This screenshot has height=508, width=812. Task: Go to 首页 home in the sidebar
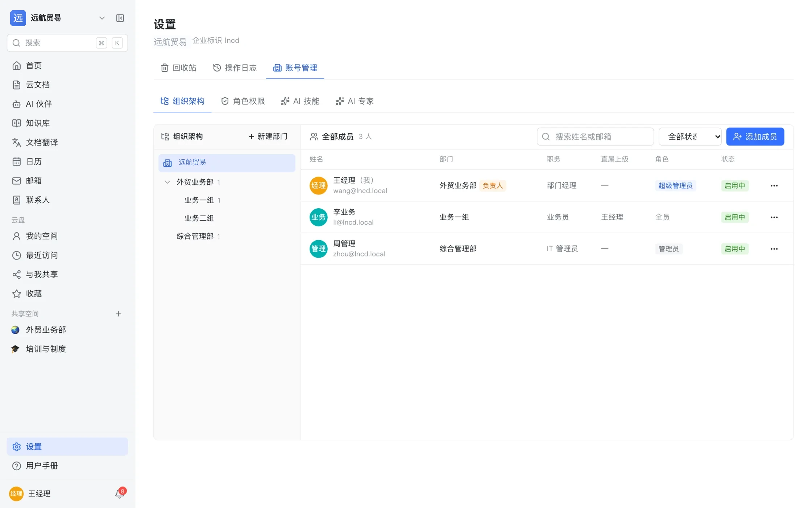(67, 66)
